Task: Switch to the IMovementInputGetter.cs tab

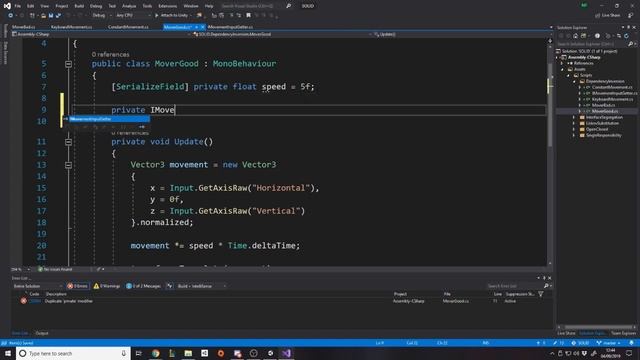Action: [230, 27]
